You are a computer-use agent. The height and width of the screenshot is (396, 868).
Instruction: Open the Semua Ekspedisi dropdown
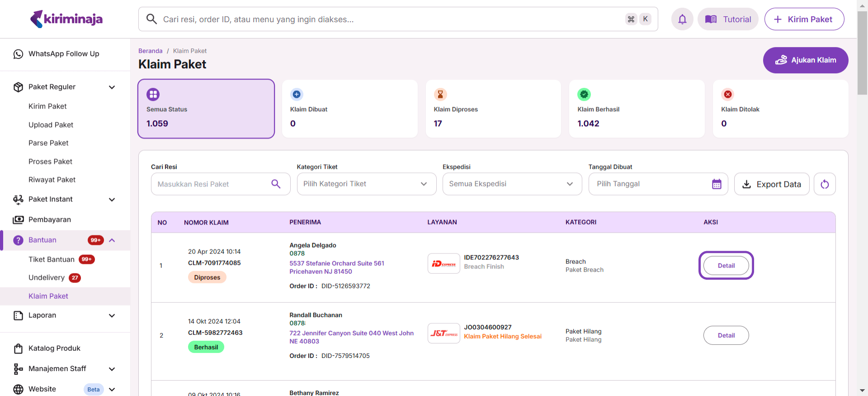point(512,184)
